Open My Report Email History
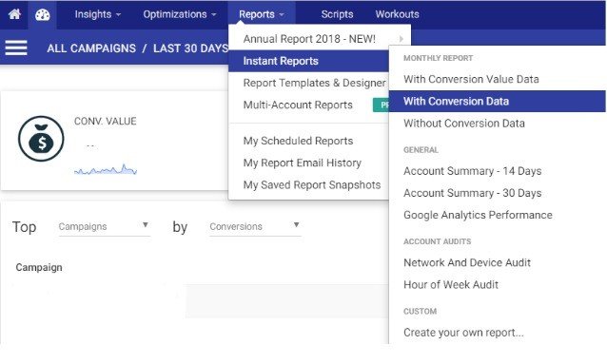 point(302,163)
